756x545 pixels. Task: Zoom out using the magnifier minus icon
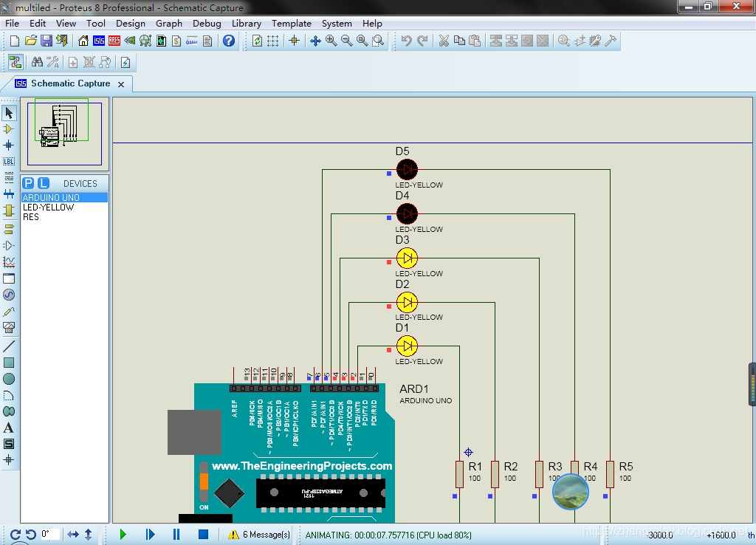[347, 41]
